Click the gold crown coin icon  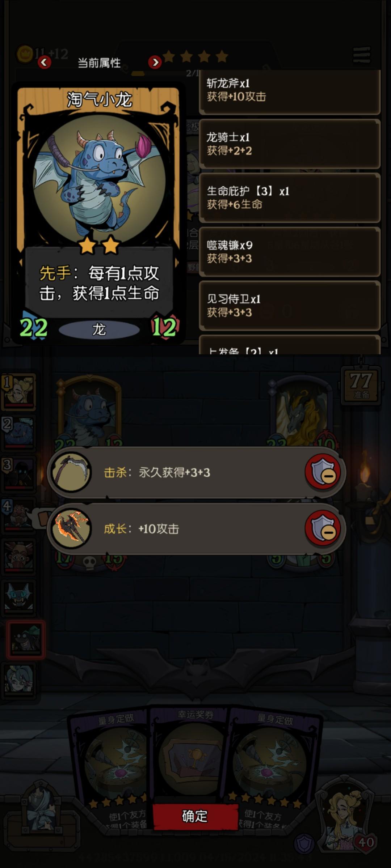(x=25, y=54)
